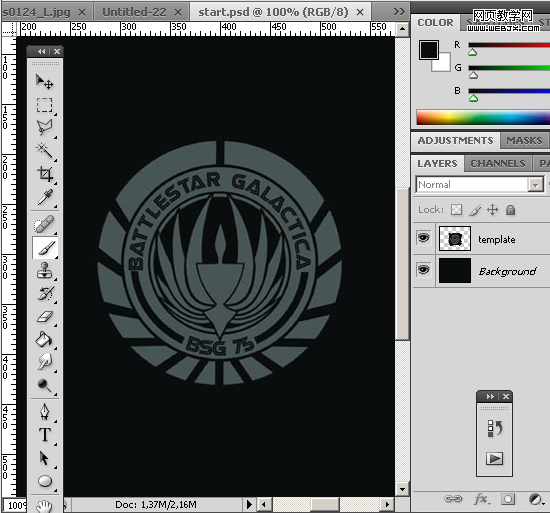Click the vertical scrollbar down arrow
This screenshot has width=550, height=513.
pos(402,489)
